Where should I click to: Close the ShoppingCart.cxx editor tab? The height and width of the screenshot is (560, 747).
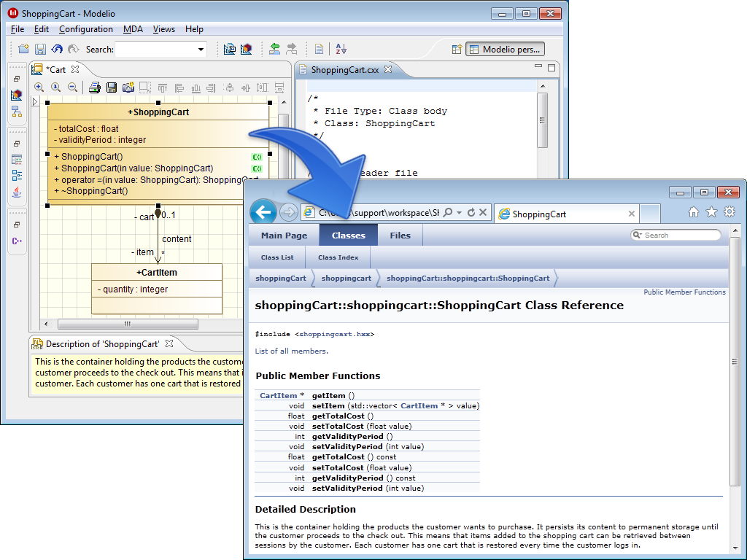click(388, 69)
